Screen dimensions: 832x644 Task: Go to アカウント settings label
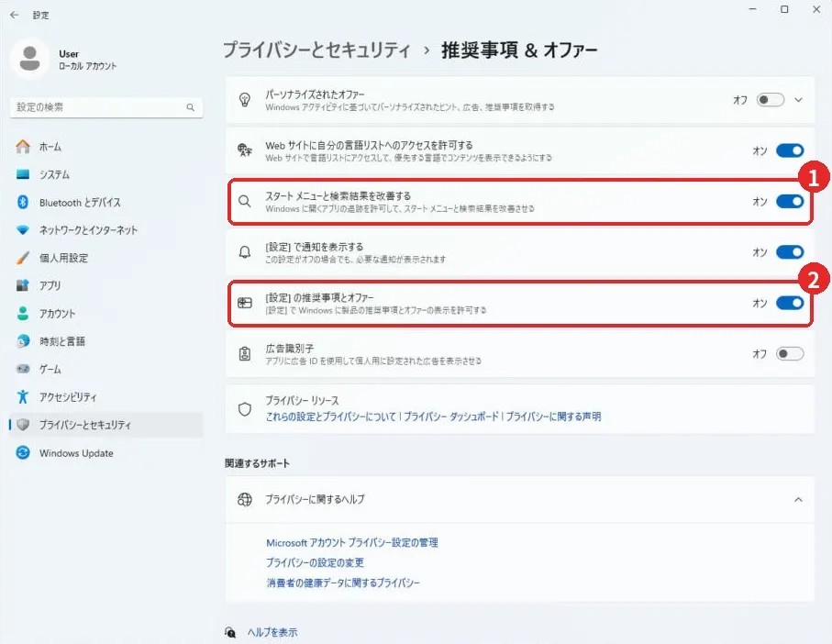57,314
